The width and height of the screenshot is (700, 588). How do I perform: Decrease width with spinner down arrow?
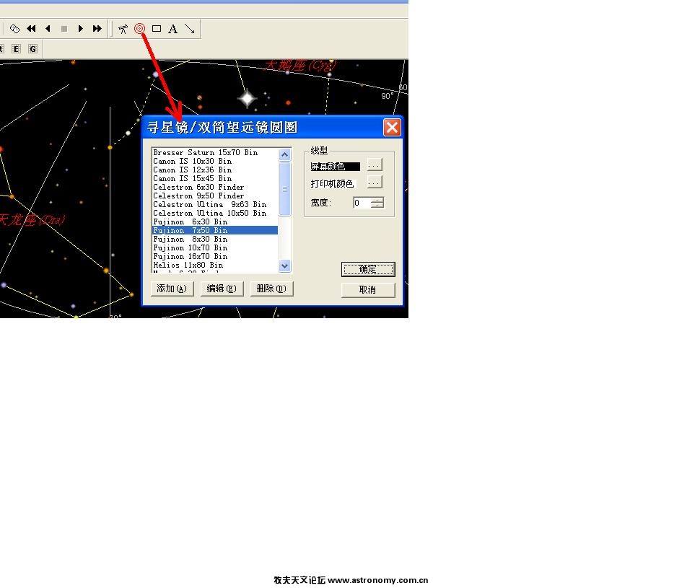click(x=377, y=206)
